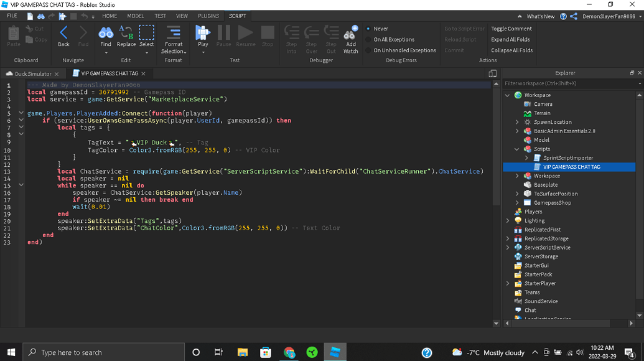The image size is (644, 361).
Task: Select the Lighting service in Explorer
Action: pos(534,220)
